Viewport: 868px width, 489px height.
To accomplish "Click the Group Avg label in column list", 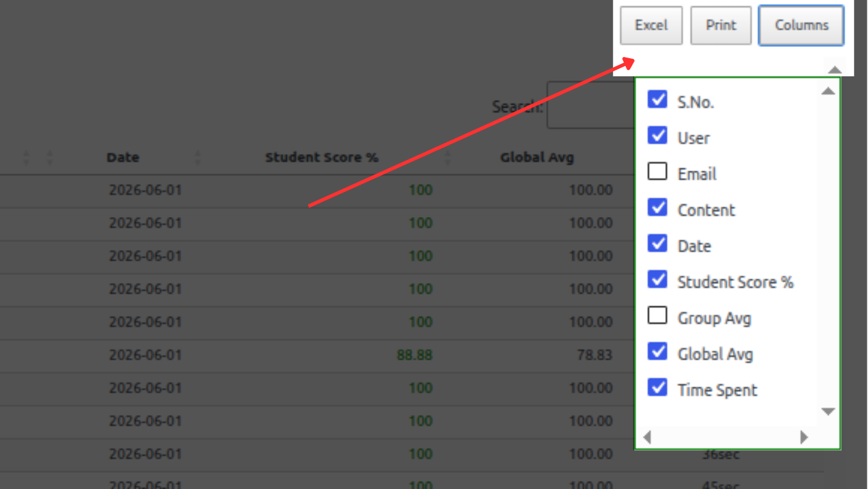I will (x=714, y=319).
